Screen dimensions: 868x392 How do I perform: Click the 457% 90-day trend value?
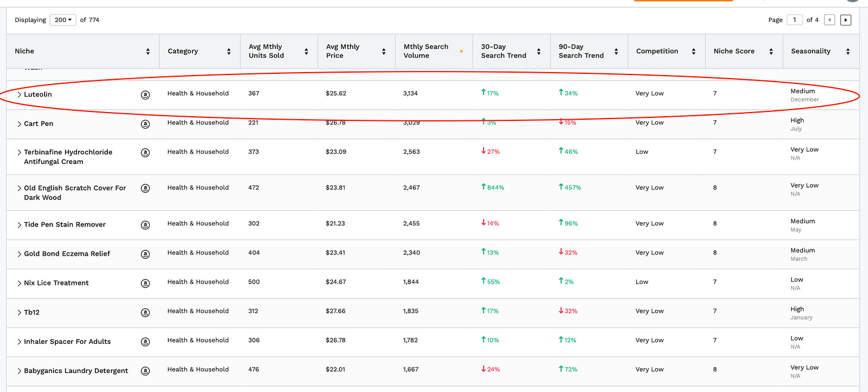pos(570,187)
